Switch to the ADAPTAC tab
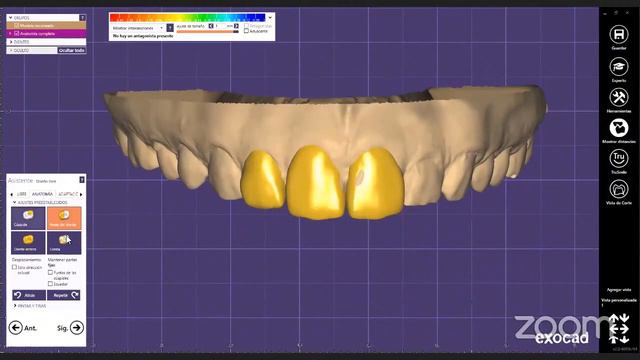Screen dimensions: 640x360 (x=68, y=194)
